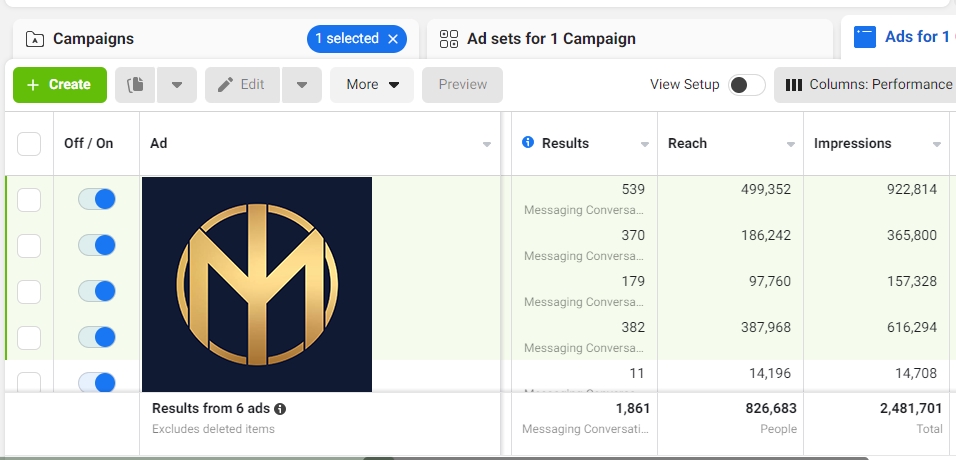Turn off the ad with 370 results
This screenshot has width=956, height=460.
coord(96,245)
